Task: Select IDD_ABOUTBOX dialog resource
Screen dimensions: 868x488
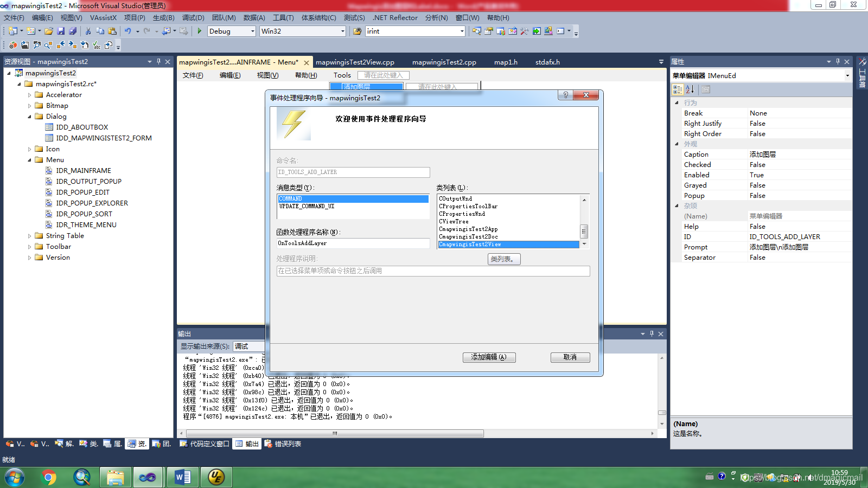Action: [x=82, y=127]
